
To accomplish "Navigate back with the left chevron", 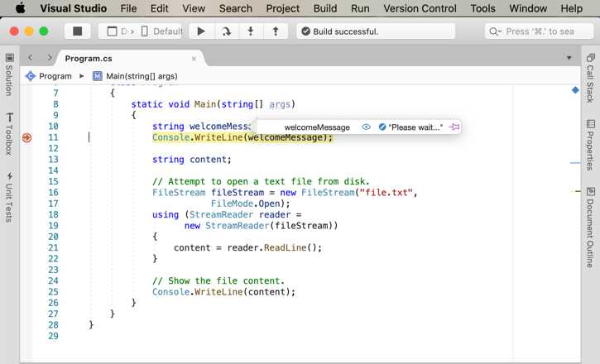I will pyautogui.click(x=31, y=58).
